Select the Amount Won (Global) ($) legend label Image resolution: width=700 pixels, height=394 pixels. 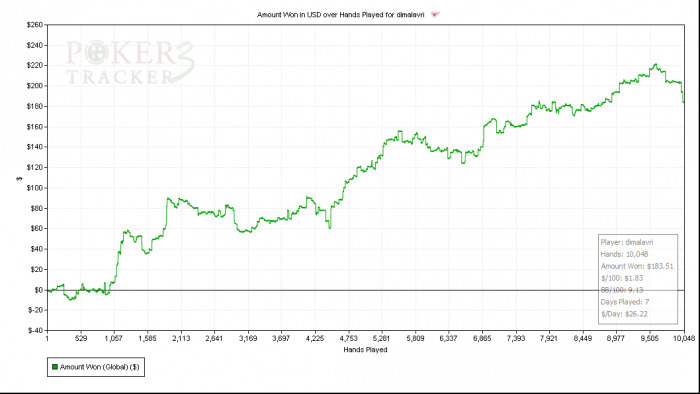point(100,367)
